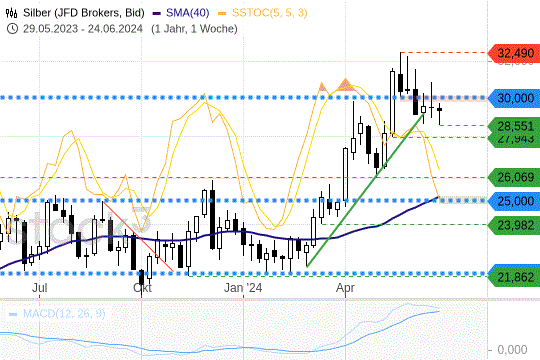Click the Apr time axis label

pos(345,288)
